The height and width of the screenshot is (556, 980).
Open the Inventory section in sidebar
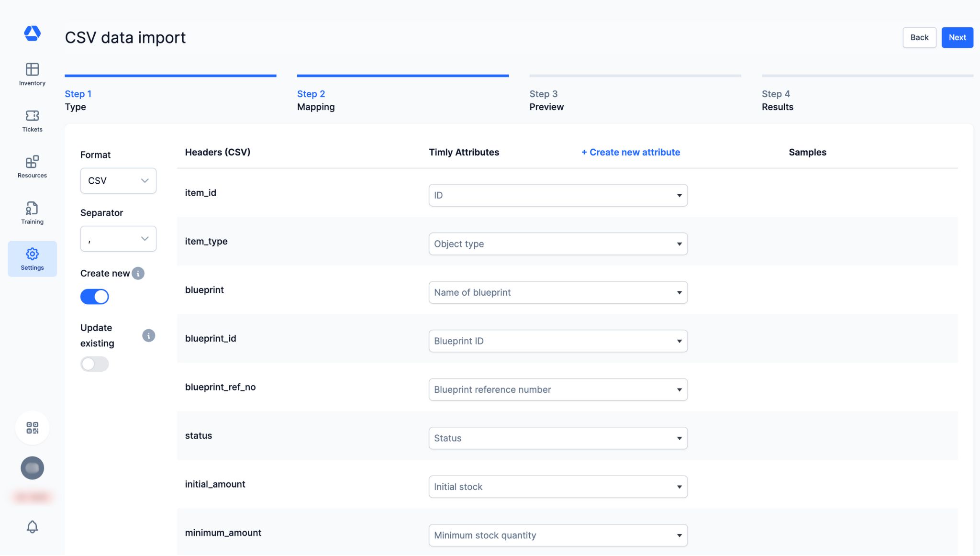(x=32, y=74)
